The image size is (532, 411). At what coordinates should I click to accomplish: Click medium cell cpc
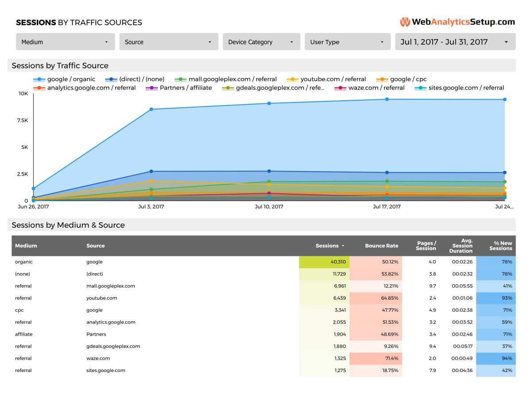point(19,310)
